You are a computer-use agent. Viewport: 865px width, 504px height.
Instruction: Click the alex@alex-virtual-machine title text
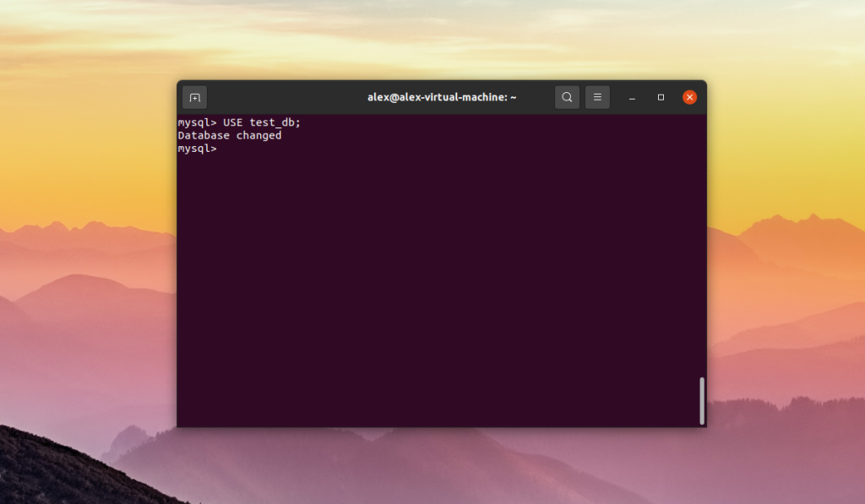click(x=442, y=97)
